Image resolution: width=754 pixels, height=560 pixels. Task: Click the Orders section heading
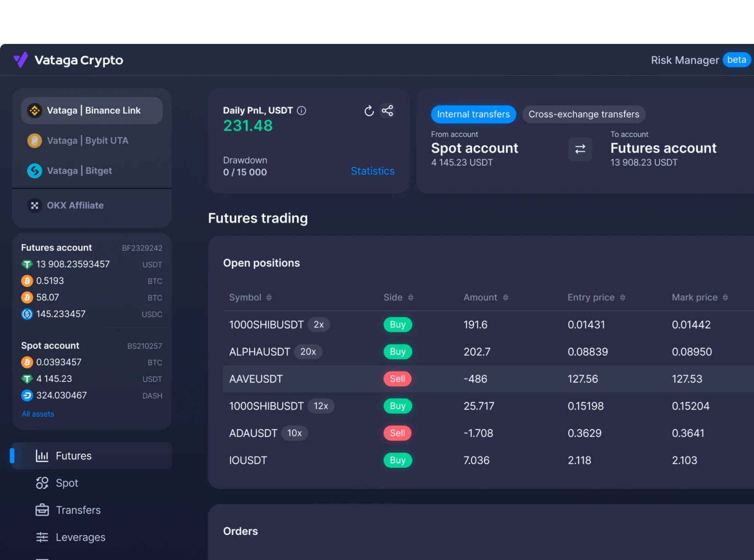pyautogui.click(x=241, y=532)
